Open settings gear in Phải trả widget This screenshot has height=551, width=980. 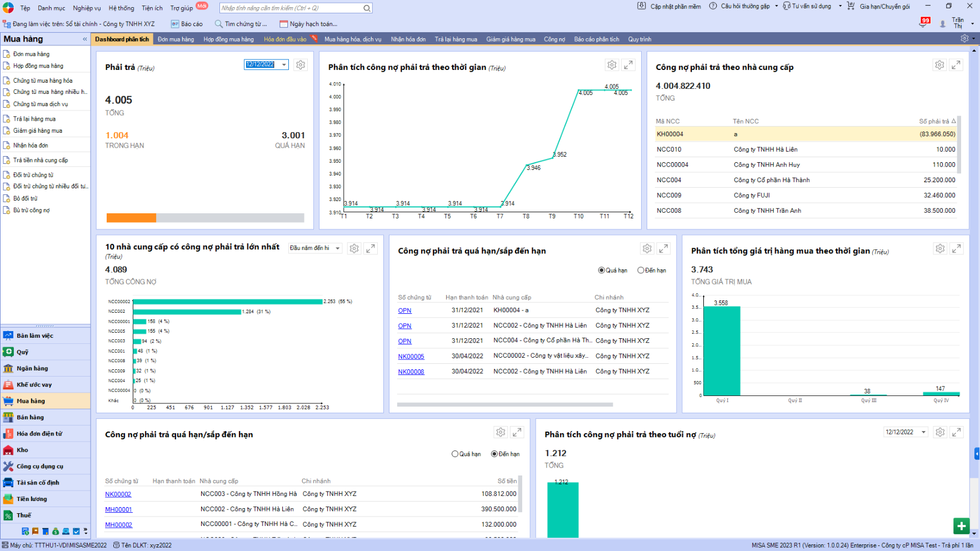click(301, 65)
